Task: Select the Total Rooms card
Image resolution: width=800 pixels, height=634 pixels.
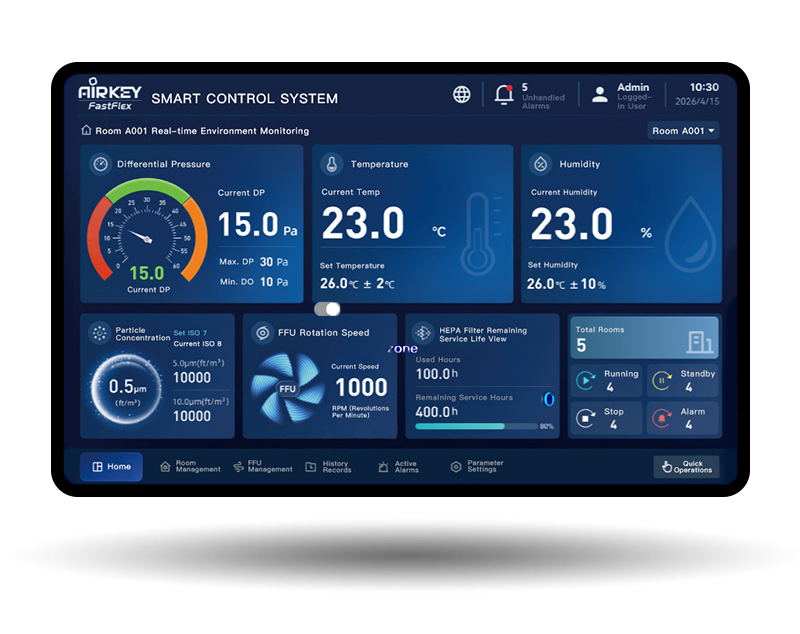Action: pos(644,338)
